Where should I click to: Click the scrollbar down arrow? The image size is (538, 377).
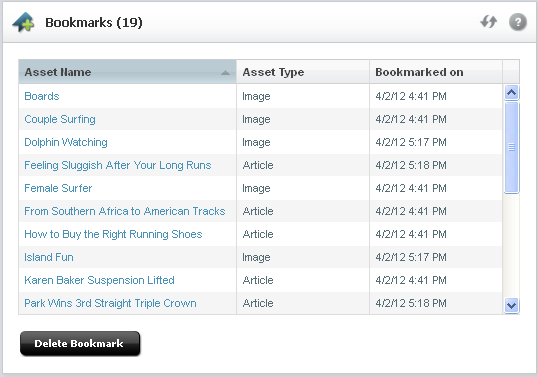tap(512, 305)
